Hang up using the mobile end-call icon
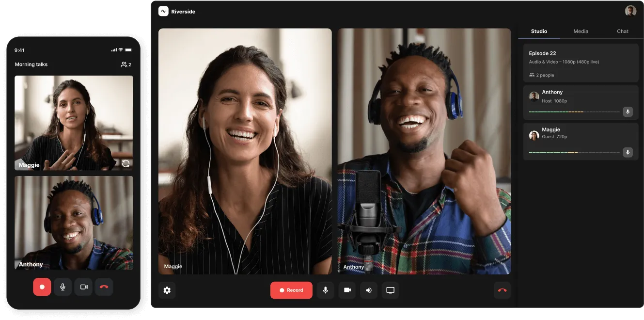 104,287
